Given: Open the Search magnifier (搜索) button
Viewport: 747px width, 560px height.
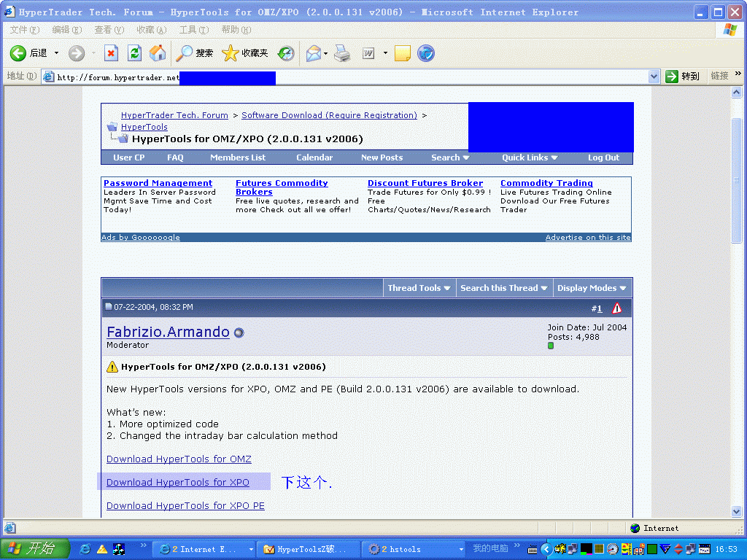Looking at the screenshot, I should pos(194,53).
